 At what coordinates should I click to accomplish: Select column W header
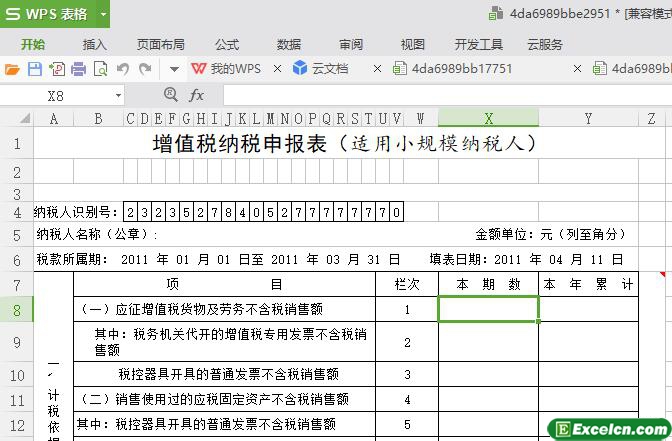[x=421, y=118]
